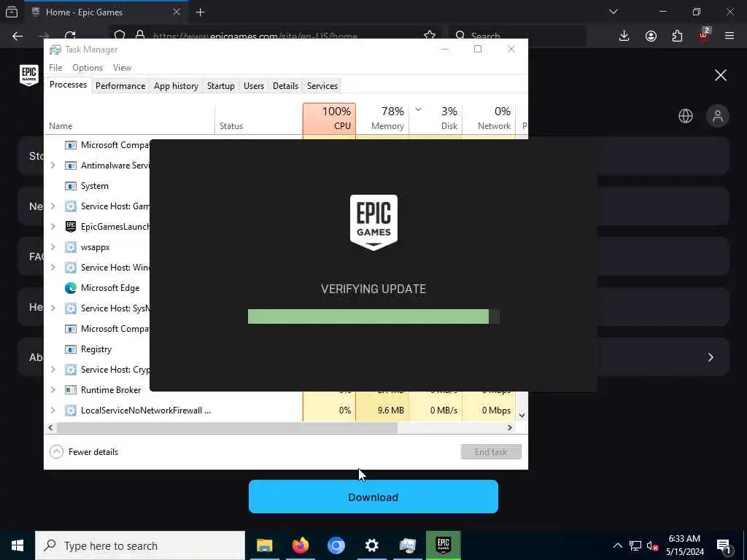Open the Epic site user profile icon
Screen dimensions: 747x560
point(718,116)
